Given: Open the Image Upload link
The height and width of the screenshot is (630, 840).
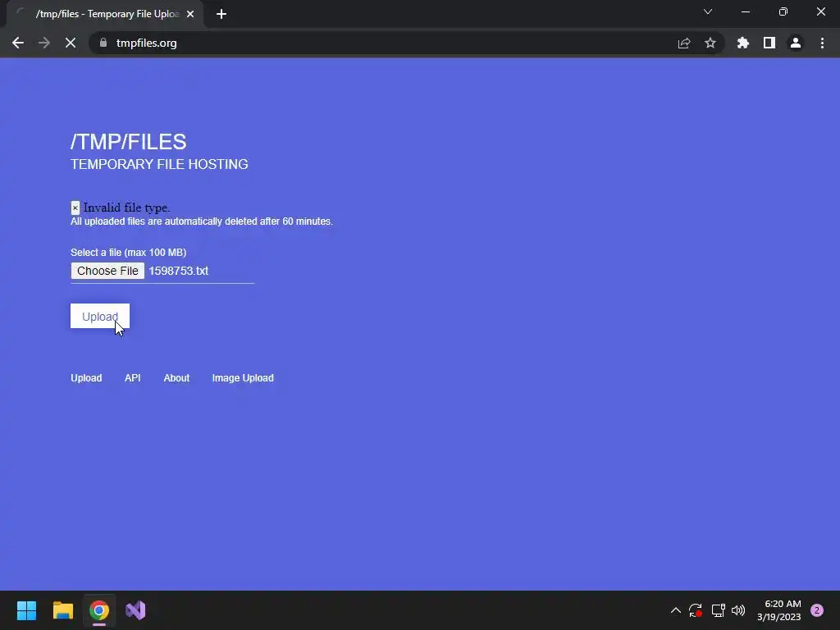Looking at the screenshot, I should tap(243, 377).
